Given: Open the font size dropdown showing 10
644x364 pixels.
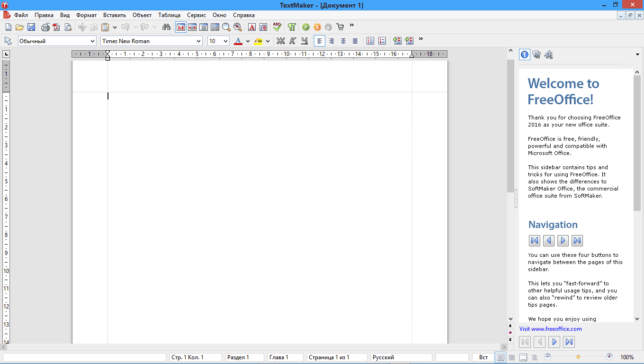Looking at the screenshot, I should pyautogui.click(x=225, y=41).
